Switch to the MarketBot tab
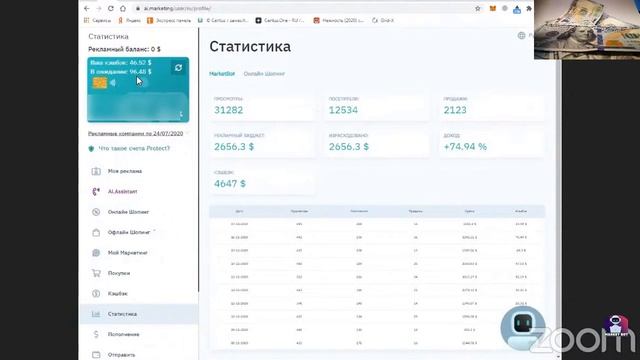Screen dimensions: 640x360 (222, 74)
